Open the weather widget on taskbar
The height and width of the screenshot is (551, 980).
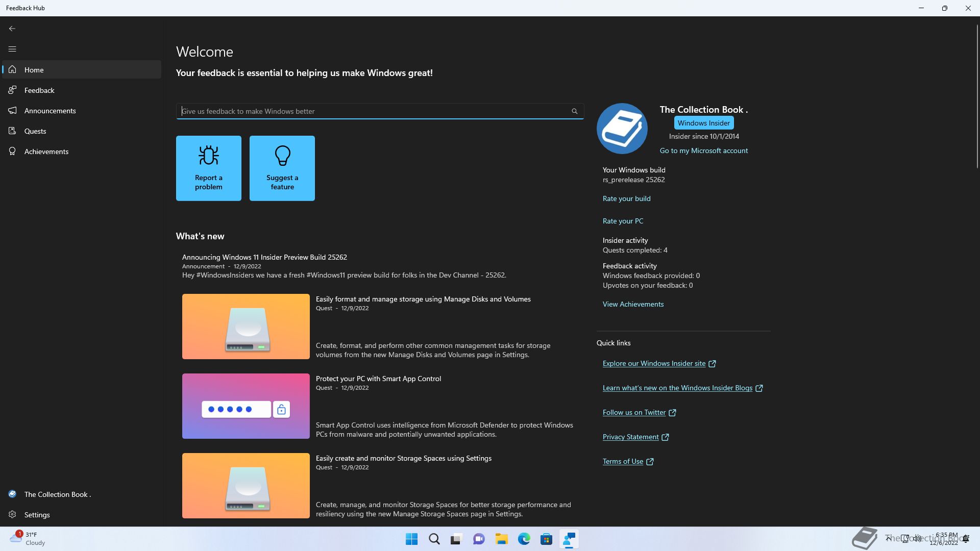pos(28,539)
